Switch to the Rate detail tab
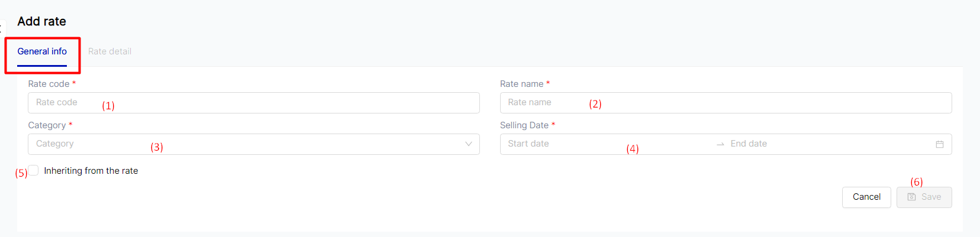 [x=109, y=51]
